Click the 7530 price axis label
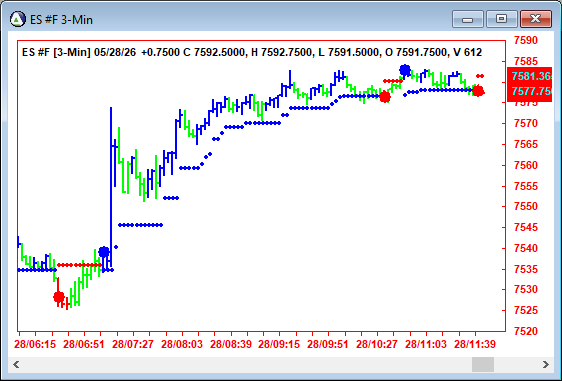 click(526, 289)
